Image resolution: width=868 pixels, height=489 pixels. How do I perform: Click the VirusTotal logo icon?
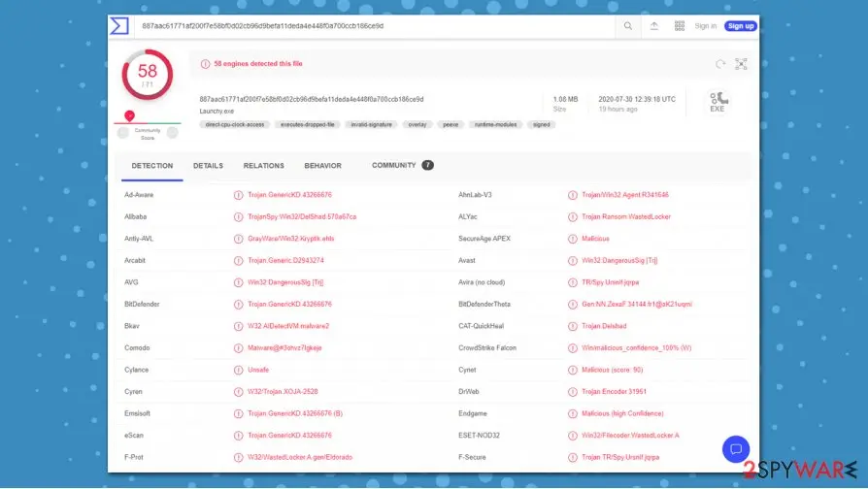(x=119, y=26)
